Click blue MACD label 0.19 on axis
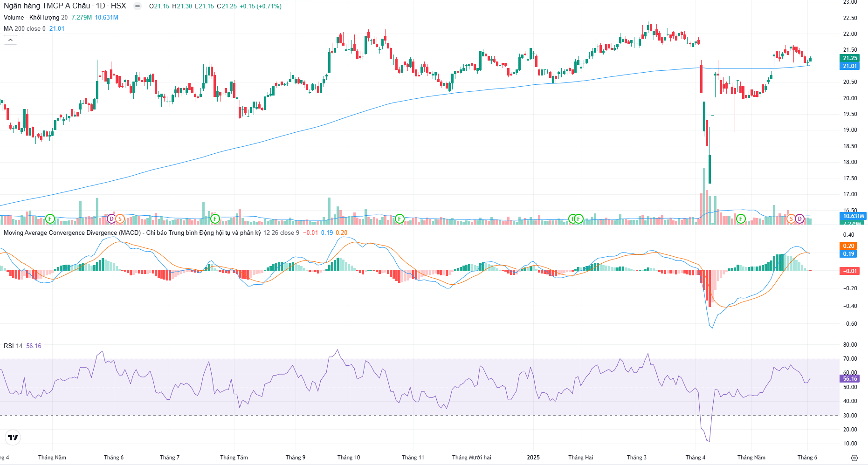 [848, 254]
